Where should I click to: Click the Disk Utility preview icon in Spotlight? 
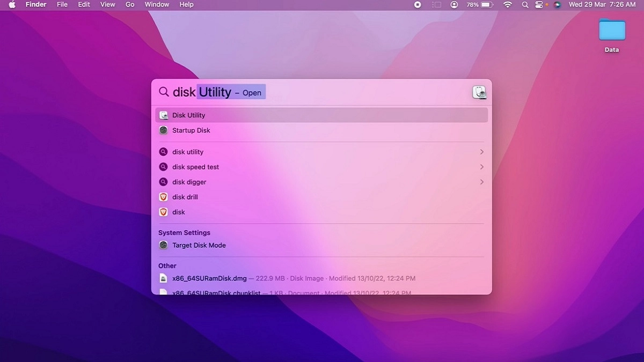[x=479, y=92]
